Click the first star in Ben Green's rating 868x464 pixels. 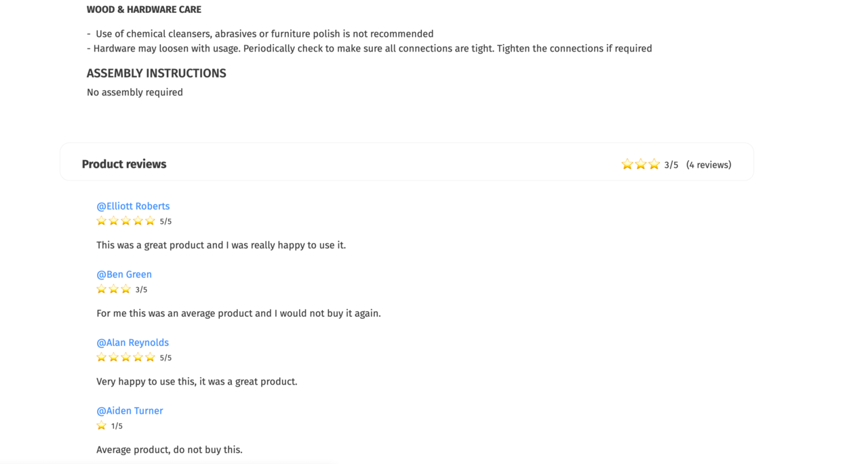[x=102, y=289]
